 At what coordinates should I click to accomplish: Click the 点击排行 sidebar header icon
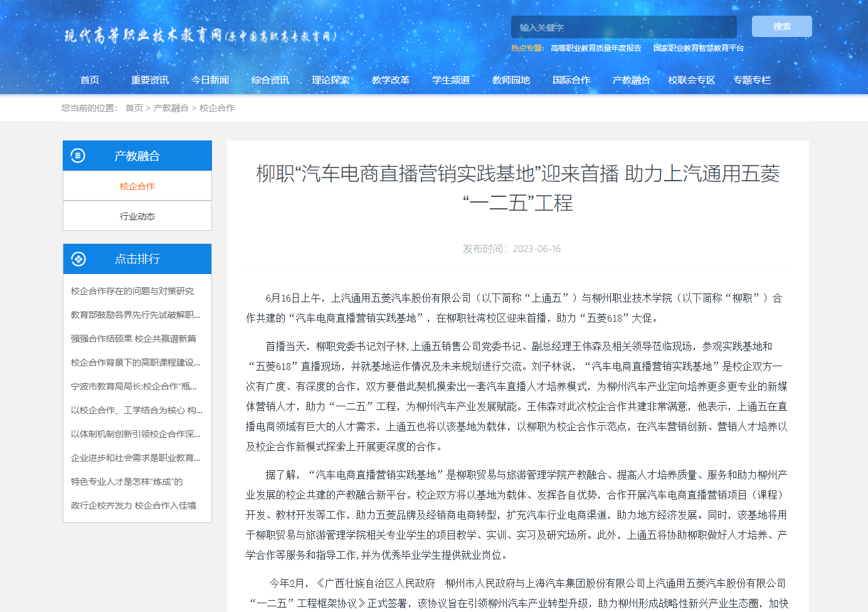[x=78, y=259]
